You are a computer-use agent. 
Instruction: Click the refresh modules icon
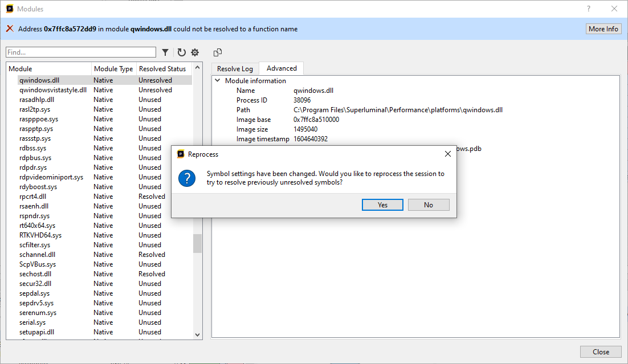click(x=181, y=52)
